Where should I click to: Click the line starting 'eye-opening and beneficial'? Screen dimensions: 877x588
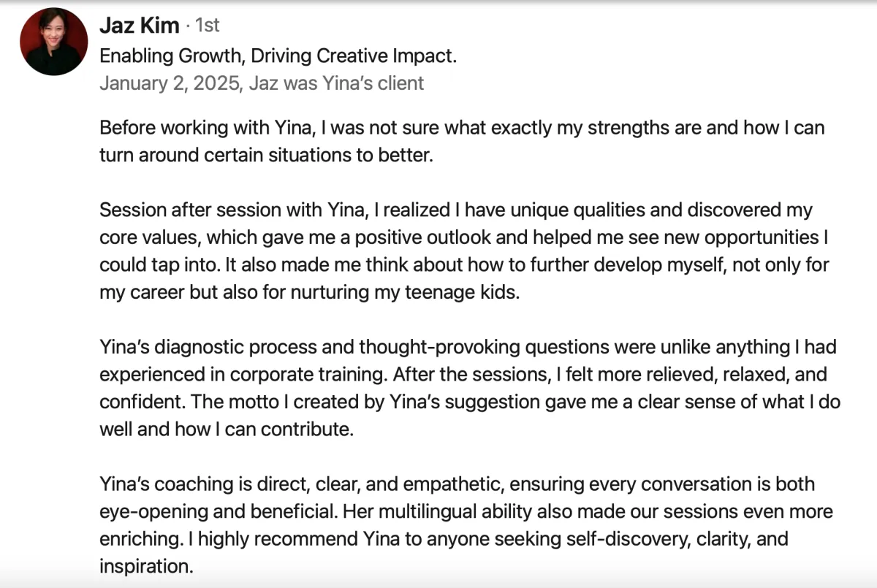point(466,511)
